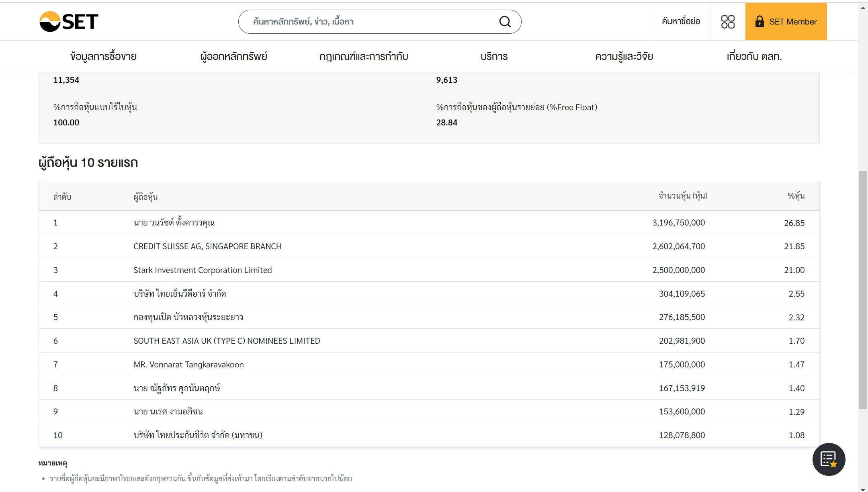Click the browser scroll-up arrow

coord(863,8)
